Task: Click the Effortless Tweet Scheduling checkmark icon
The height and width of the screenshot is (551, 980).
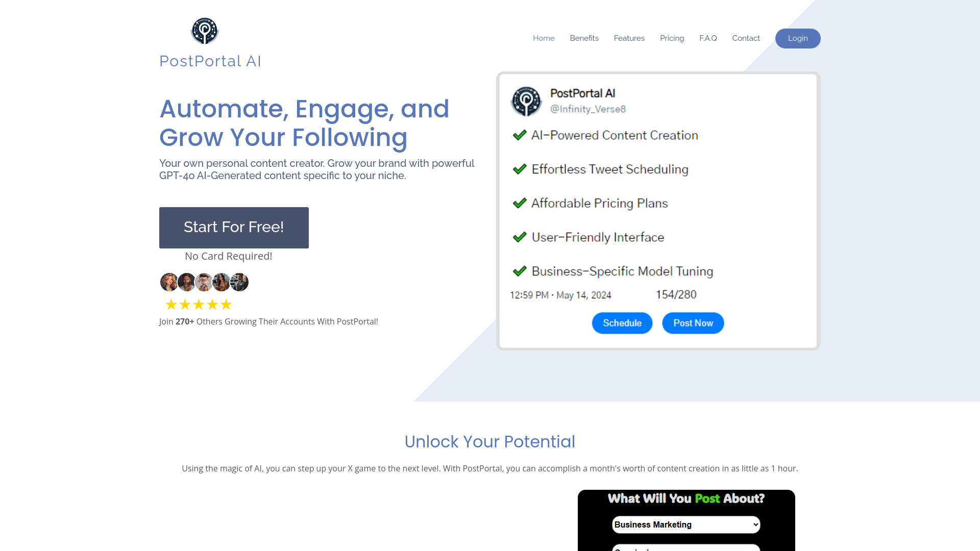Action: (519, 169)
